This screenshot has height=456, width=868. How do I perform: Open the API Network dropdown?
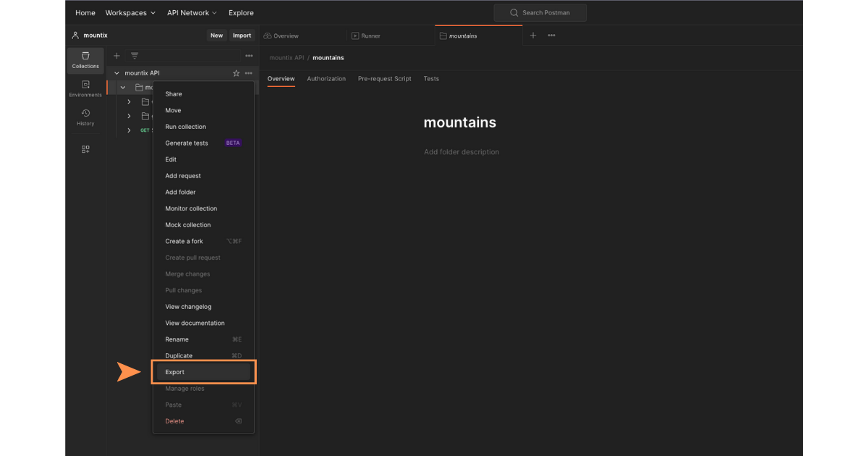(192, 13)
